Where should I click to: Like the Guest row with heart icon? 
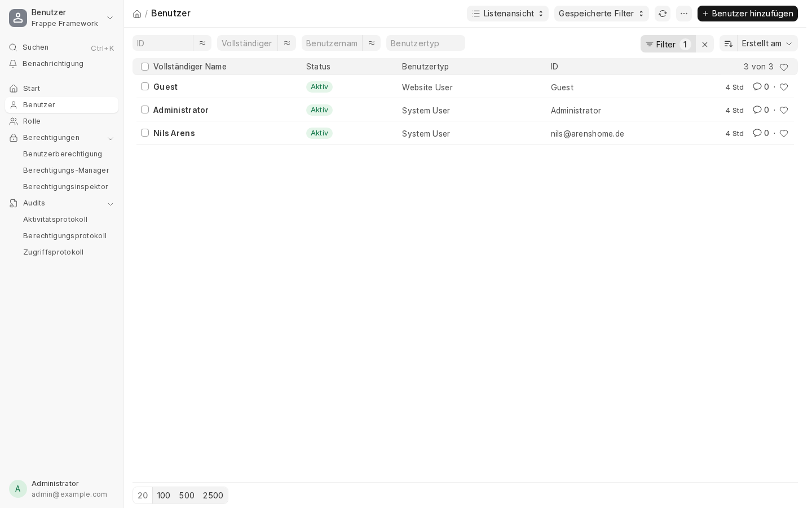point(784,87)
